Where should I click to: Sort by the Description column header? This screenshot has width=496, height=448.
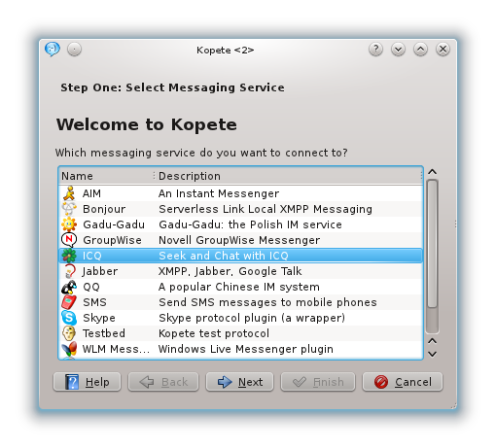[288, 176]
